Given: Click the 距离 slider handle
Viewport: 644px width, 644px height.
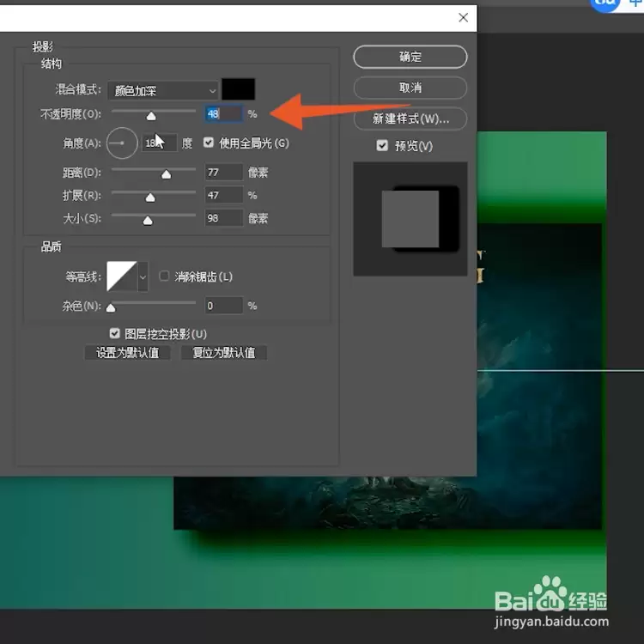Looking at the screenshot, I should pos(166,174).
